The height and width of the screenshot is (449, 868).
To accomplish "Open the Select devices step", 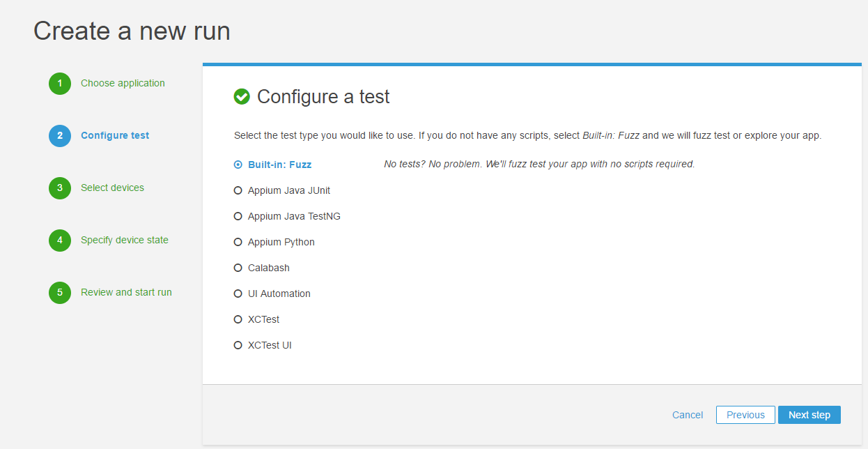I will tap(112, 188).
